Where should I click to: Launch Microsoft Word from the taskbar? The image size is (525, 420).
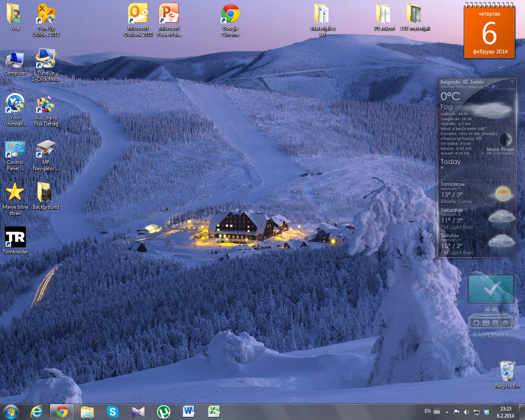[x=189, y=411]
